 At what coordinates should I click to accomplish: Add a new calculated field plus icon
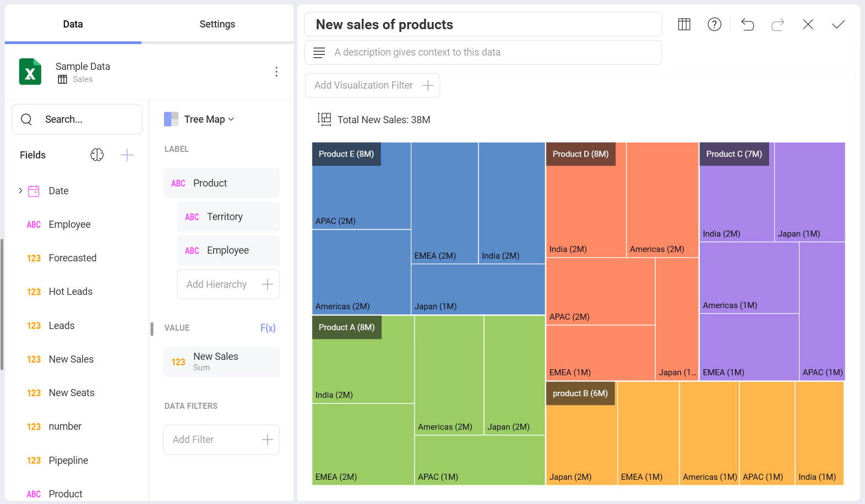click(127, 155)
